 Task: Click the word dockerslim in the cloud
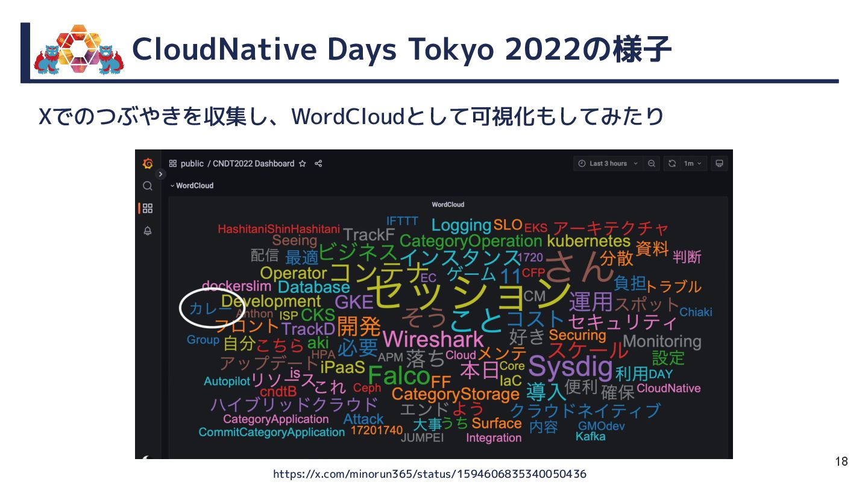click(236, 285)
